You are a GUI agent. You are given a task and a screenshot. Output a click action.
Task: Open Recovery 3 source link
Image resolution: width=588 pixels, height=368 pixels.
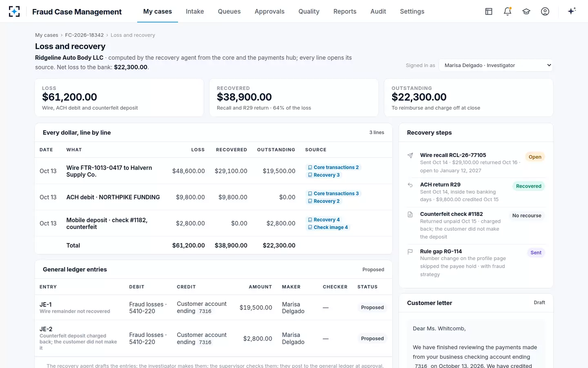point(323,175)
